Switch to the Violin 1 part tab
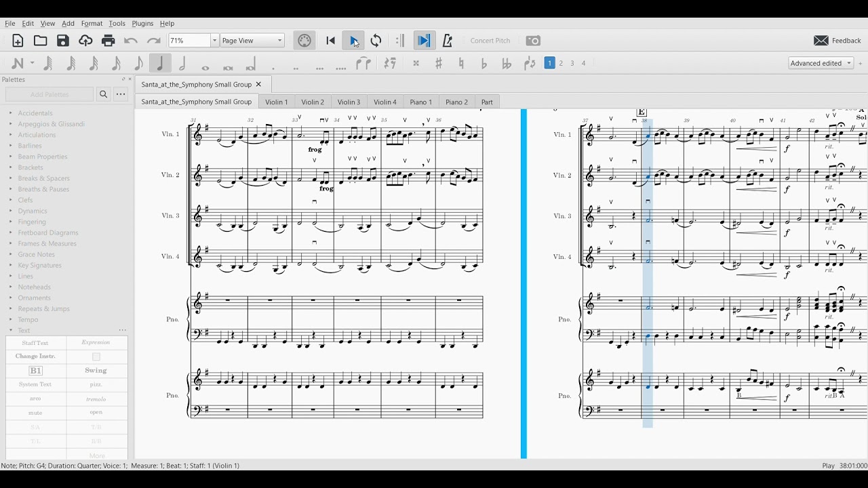 (276, 102)
